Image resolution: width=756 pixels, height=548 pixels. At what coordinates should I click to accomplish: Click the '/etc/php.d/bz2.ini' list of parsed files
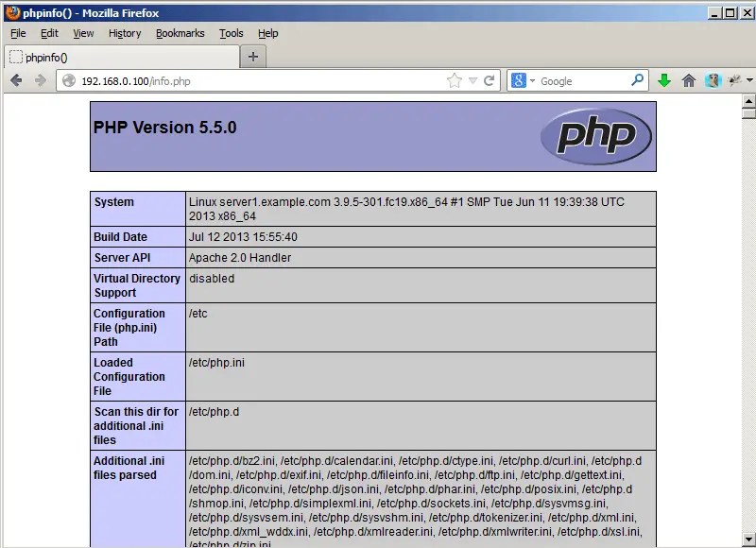(x=415, y=502)
